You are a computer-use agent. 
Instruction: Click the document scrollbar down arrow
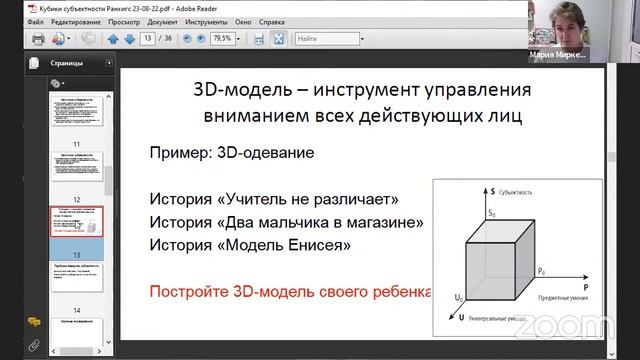611,354
